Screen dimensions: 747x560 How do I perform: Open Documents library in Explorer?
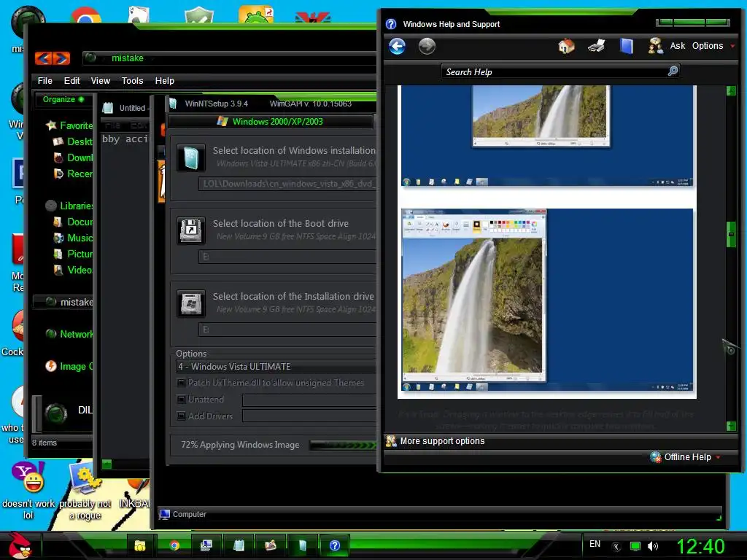coord(73,222)
